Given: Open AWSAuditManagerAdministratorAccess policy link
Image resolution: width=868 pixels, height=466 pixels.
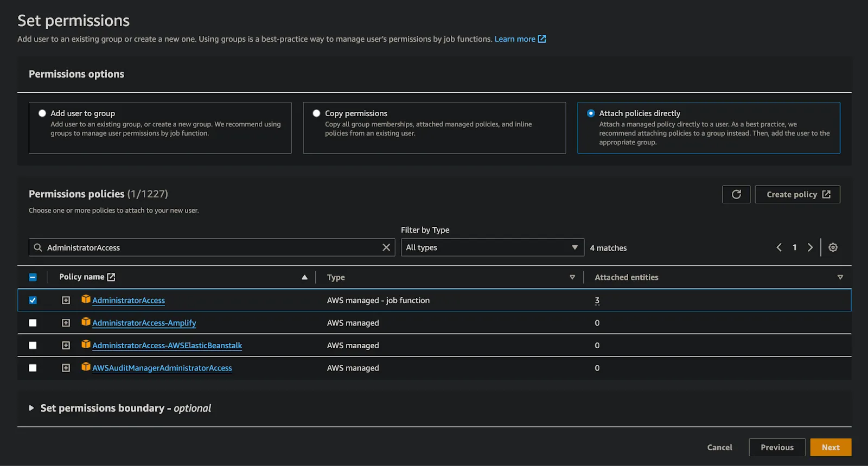Looking at the screenshot, I should coord(162,368).
